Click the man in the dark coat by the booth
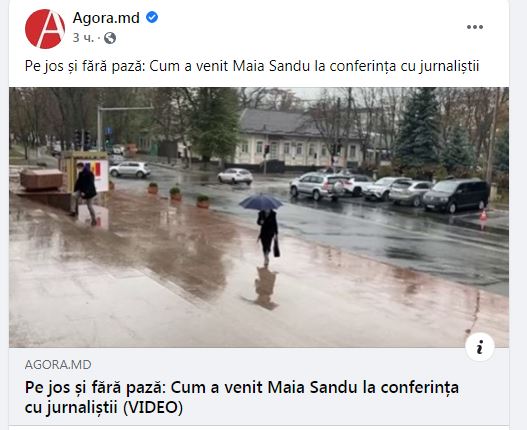This screenshot has width=527, height=430. click(x=84, y=193)
